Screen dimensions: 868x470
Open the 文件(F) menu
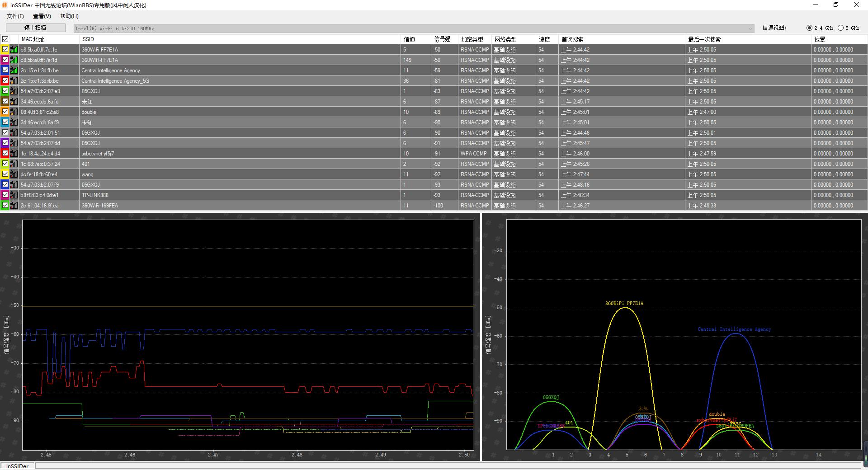point(15,16)
